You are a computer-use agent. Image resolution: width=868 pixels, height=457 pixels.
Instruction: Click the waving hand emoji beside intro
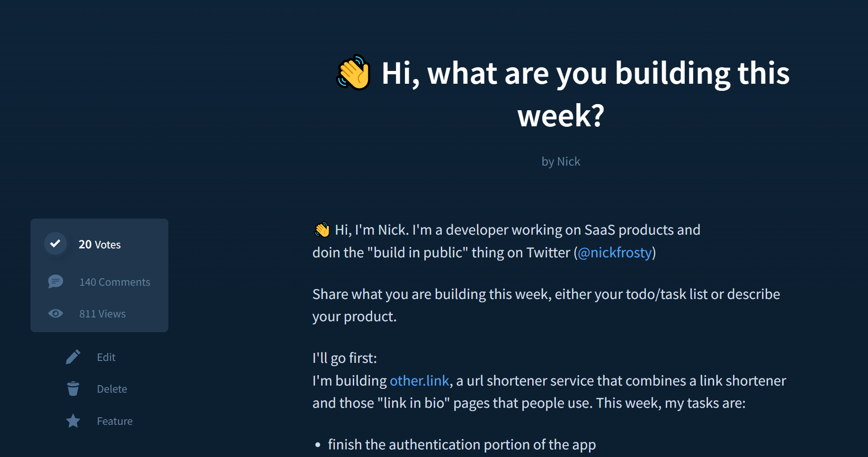pos(322,230)
